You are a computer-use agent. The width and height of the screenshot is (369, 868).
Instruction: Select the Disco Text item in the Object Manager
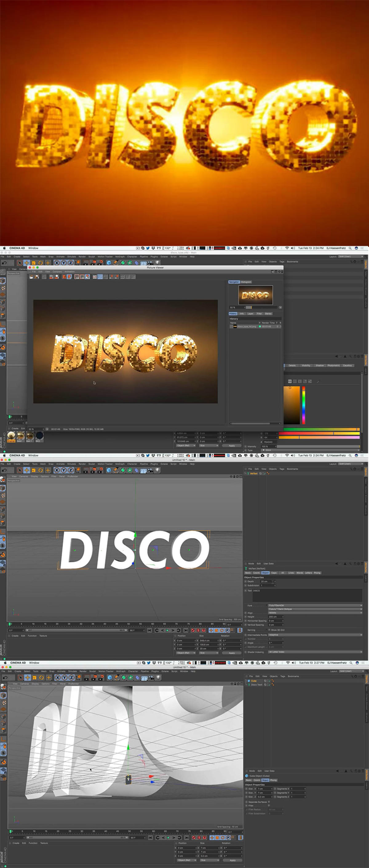click(256, 684)
